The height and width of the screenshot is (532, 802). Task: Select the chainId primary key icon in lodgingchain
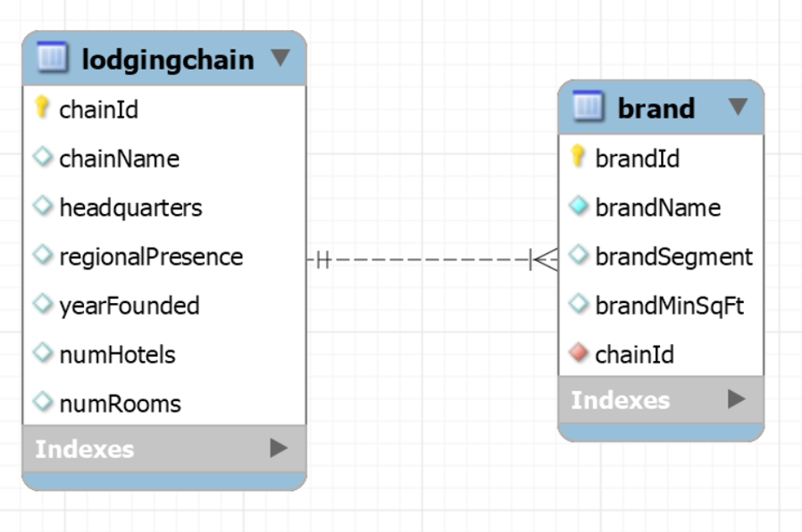pos(42,108)
